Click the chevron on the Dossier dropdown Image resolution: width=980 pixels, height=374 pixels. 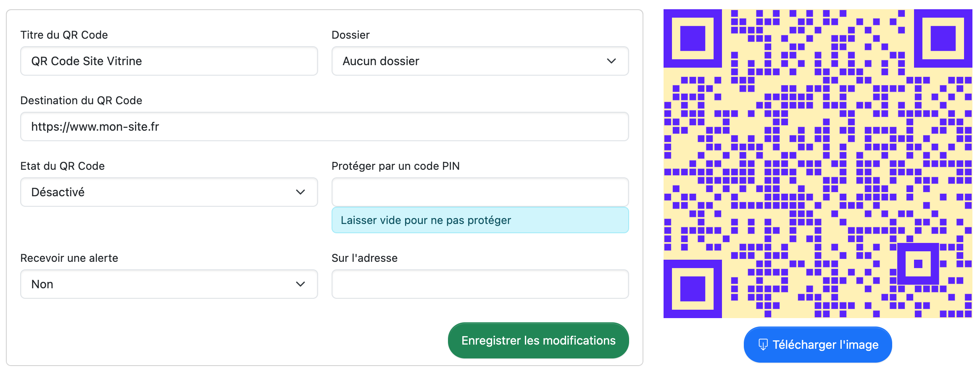611,61
